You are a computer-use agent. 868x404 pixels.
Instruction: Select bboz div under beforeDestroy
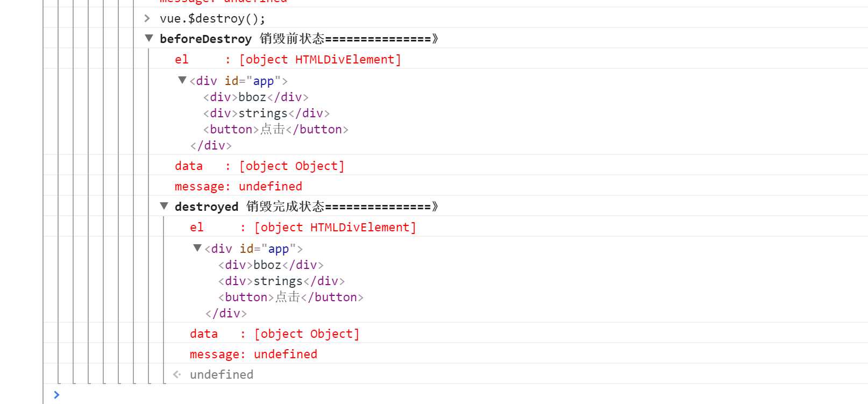coord(255,97)
